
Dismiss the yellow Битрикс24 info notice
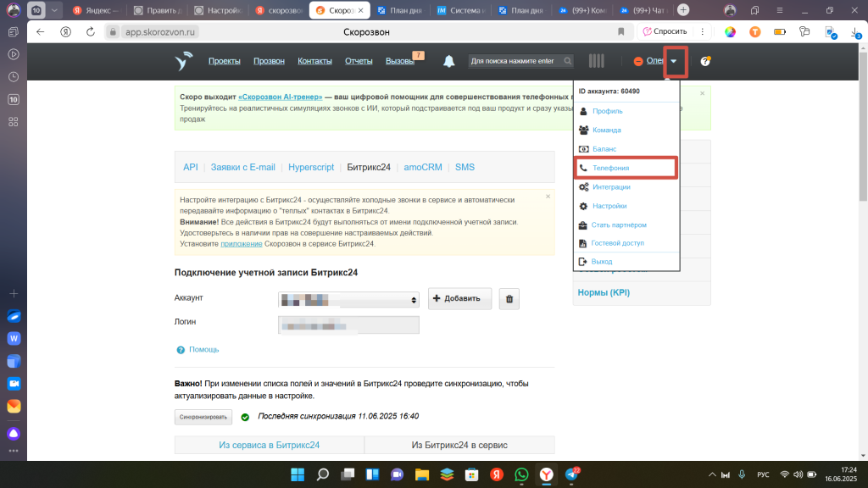pos(548,197)
